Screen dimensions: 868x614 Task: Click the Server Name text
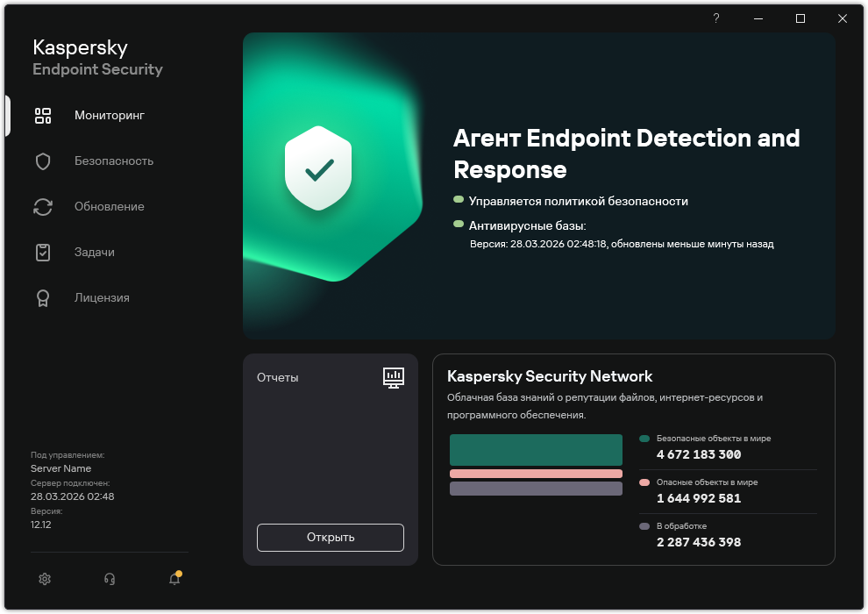[60, 468]
